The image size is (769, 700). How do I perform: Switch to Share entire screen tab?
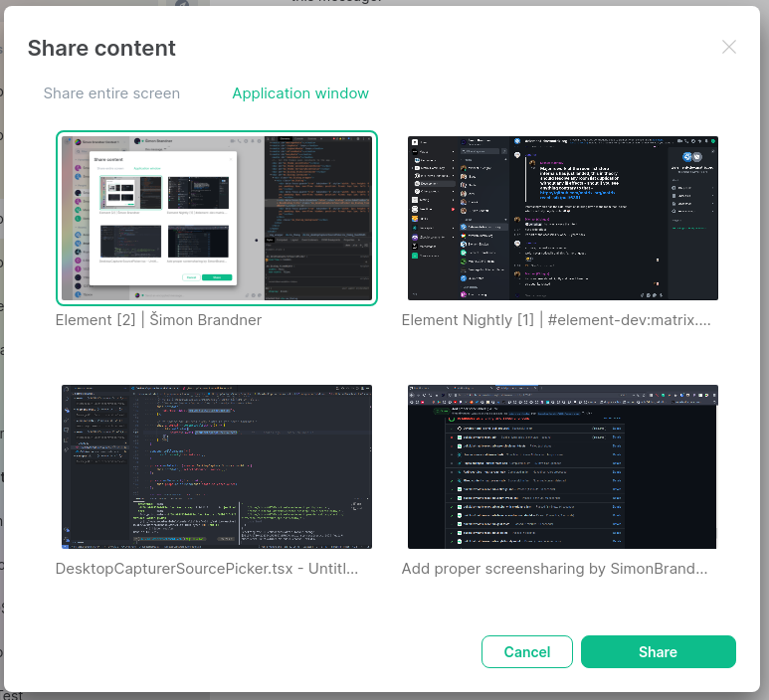(x=111, y=93)
